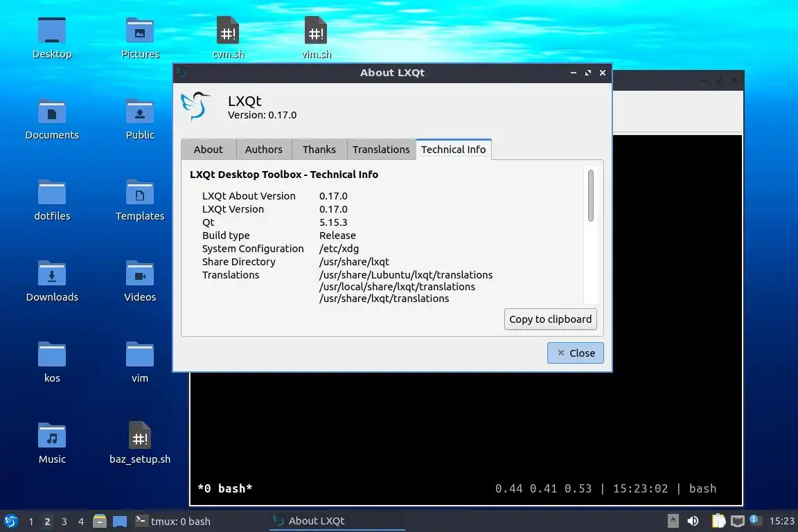Click the /usr/local/share/lxqt/translations path

click(x=397, y=287)
